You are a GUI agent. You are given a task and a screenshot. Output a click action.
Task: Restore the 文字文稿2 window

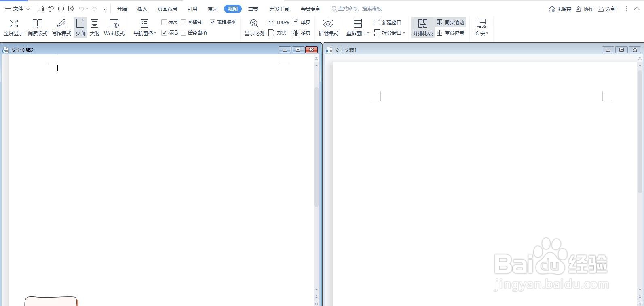(298, 50)
